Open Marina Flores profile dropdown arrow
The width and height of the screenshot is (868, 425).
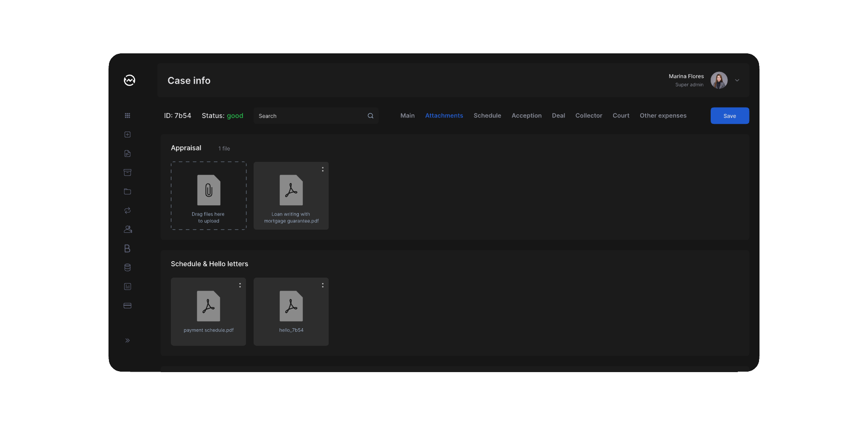pos(737,80)
